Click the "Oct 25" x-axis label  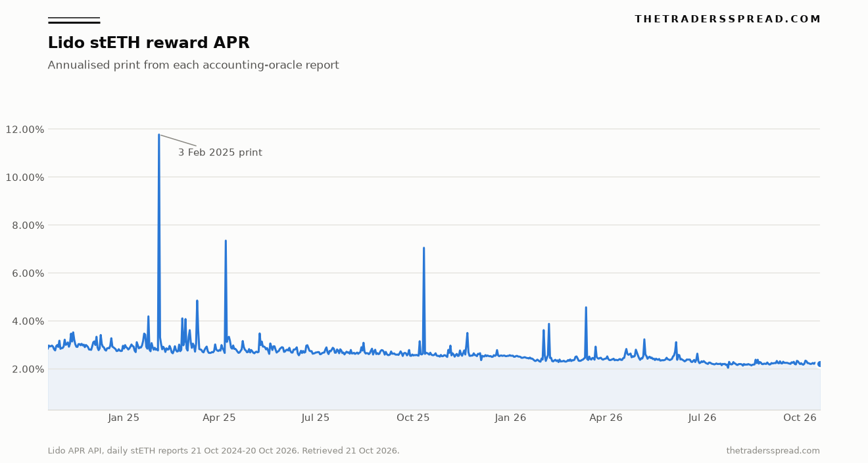414,418
